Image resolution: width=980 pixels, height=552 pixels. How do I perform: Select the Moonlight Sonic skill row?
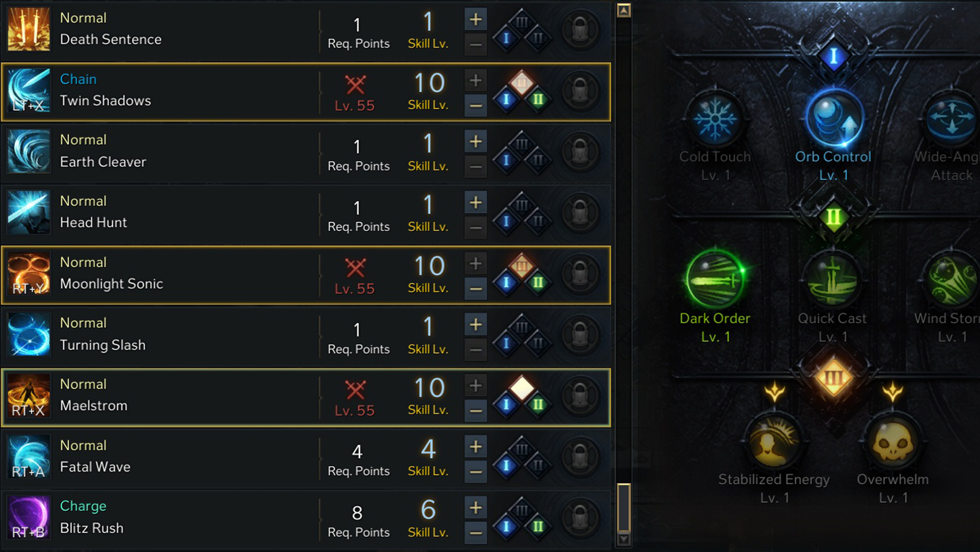tap(204, 275)
